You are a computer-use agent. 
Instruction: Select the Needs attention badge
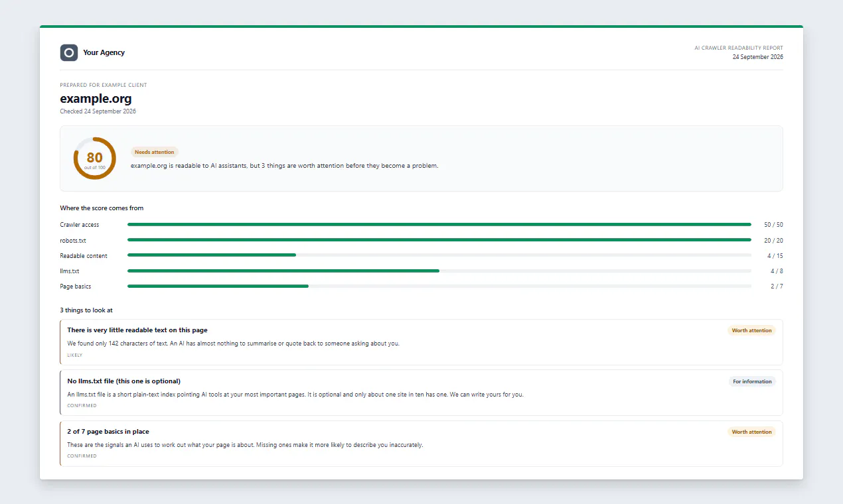click(155, 152)
